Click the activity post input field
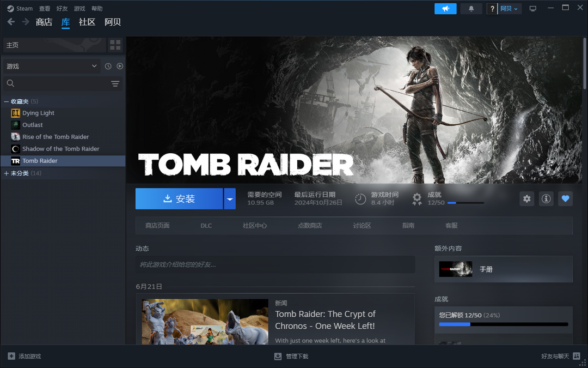This screenshot has width=588, height=368. (275, 264)
